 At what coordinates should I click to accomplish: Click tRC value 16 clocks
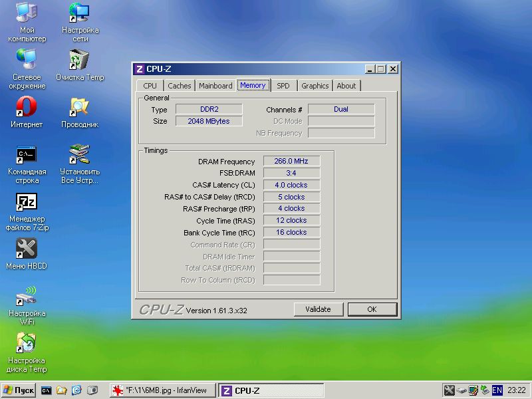(291, 232)
